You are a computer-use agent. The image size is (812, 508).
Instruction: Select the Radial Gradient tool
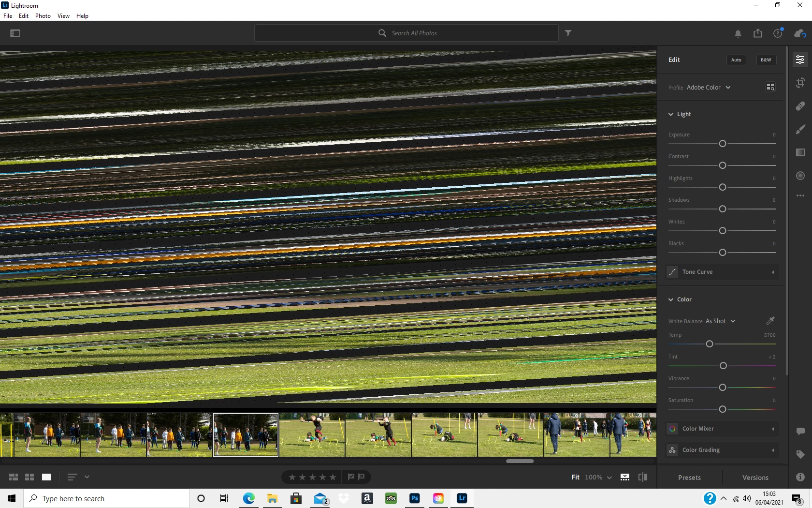click(800, 176)
